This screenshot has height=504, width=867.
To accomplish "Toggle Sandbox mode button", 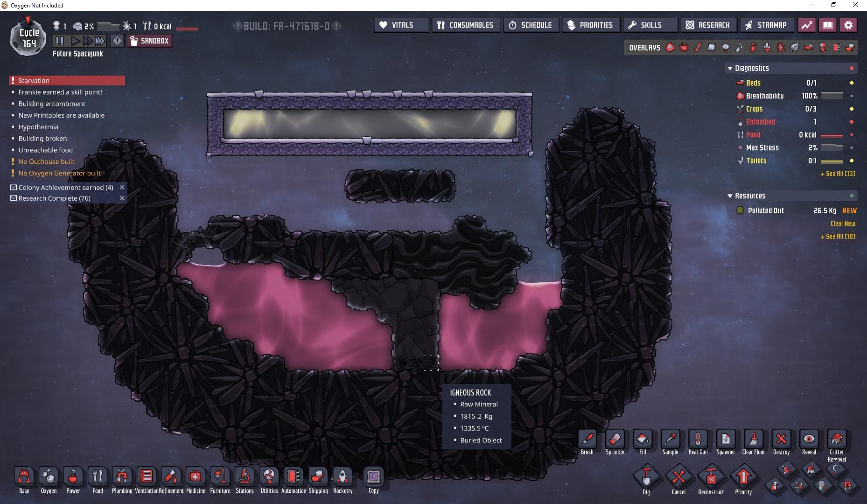I will point(149,41).
